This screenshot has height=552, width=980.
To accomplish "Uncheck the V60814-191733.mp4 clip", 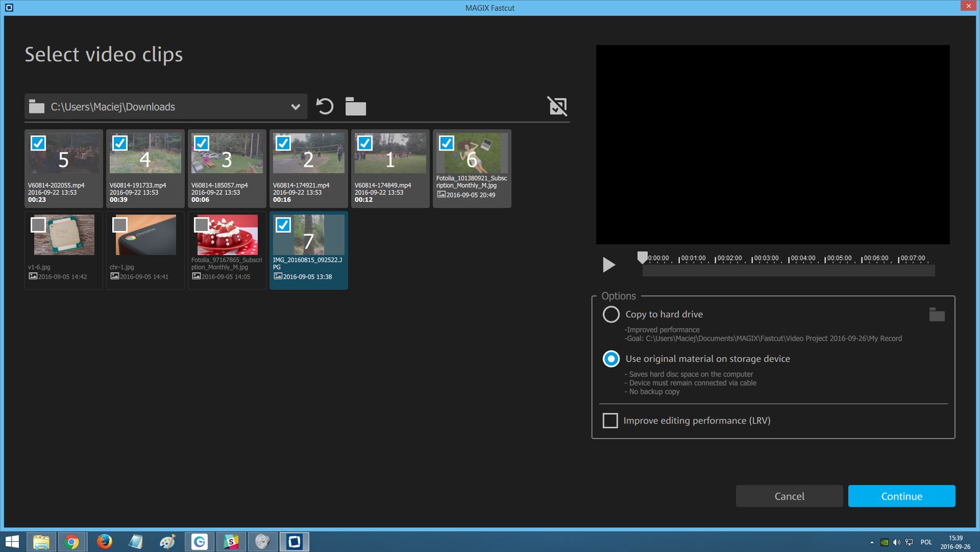I will pos(120,143).
